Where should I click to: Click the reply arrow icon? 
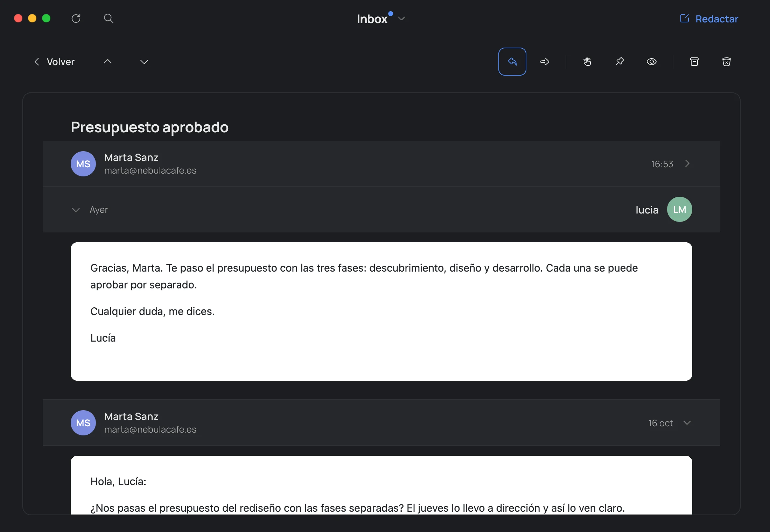[512, 62]
